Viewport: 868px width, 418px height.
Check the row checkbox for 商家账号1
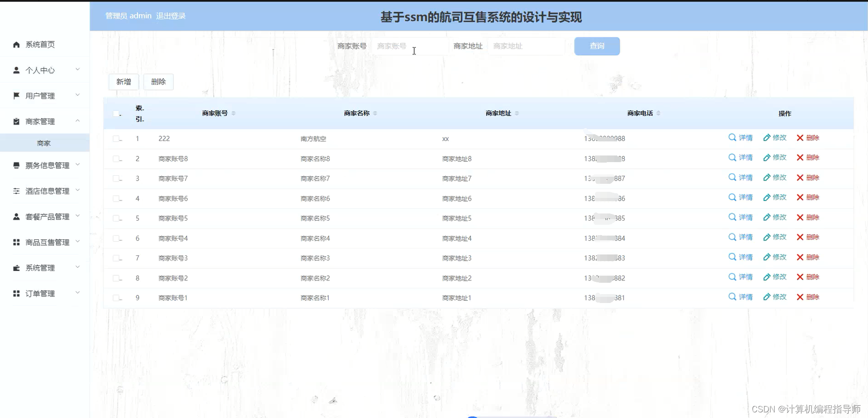[116, 298]
